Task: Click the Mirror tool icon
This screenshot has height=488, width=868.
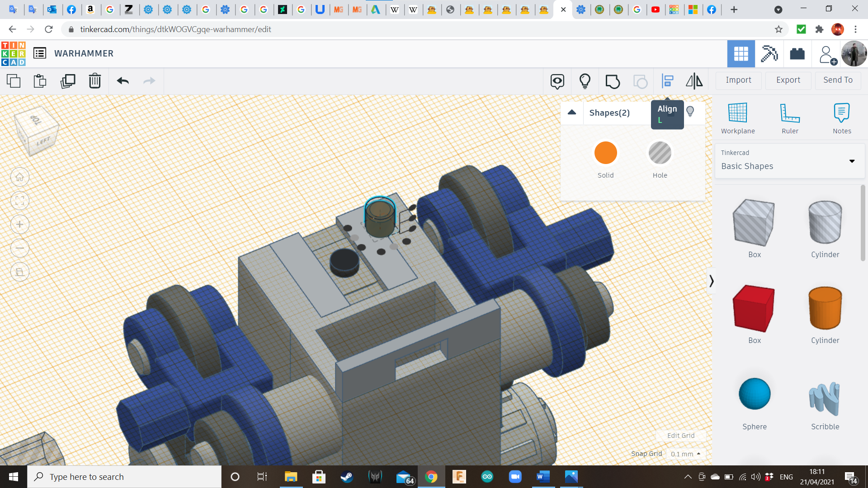Action: pyautogui.click(x=694, y=81)
